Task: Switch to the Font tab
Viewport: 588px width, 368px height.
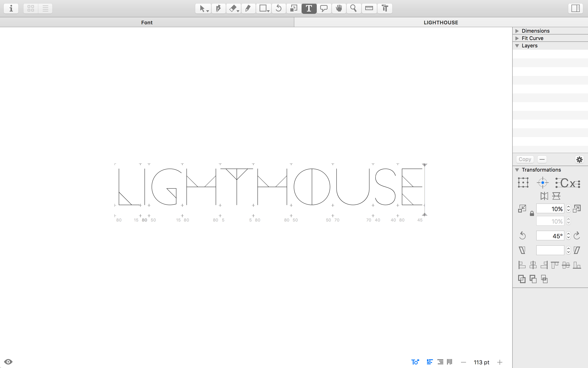Action: [147, 22]
